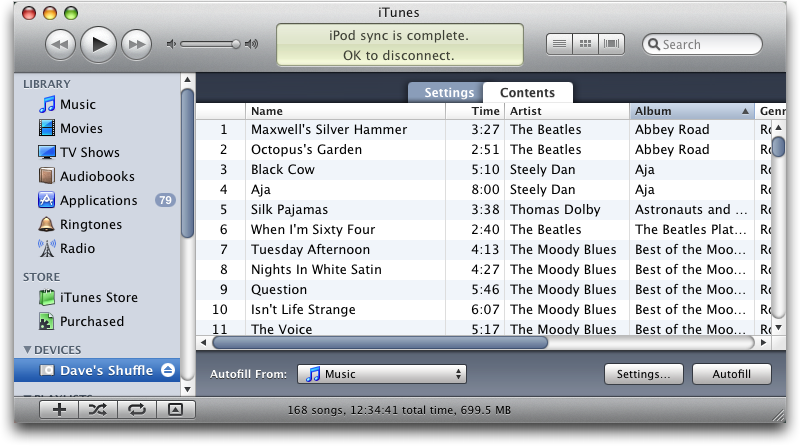Select song Silk Pajamas
800x446 pixels.
(x=289, y=210)
